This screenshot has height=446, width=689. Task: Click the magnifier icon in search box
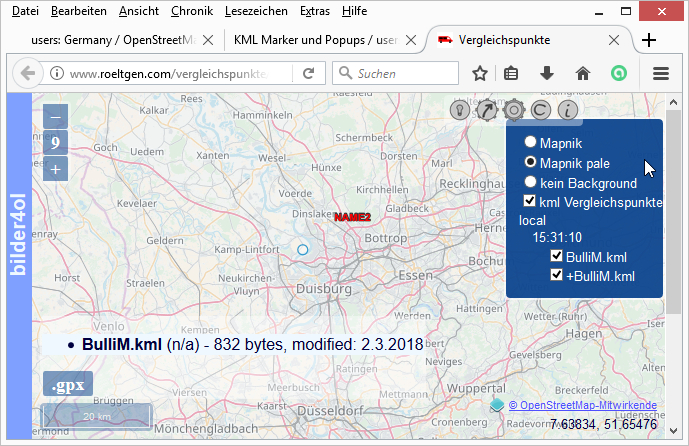345,73
